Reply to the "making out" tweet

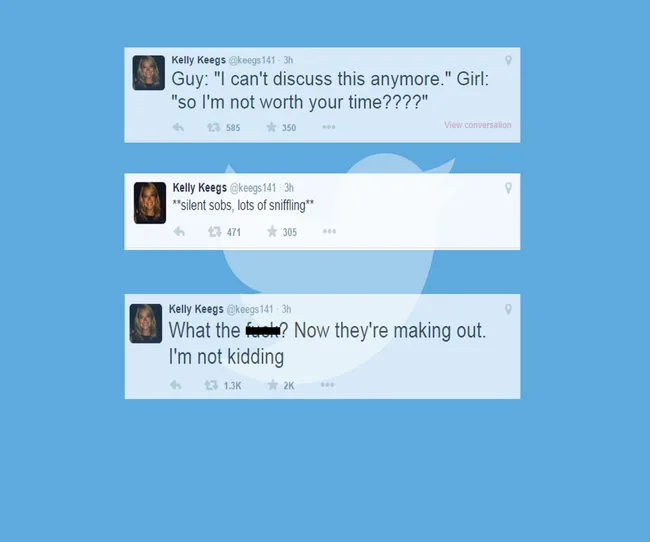176,385
